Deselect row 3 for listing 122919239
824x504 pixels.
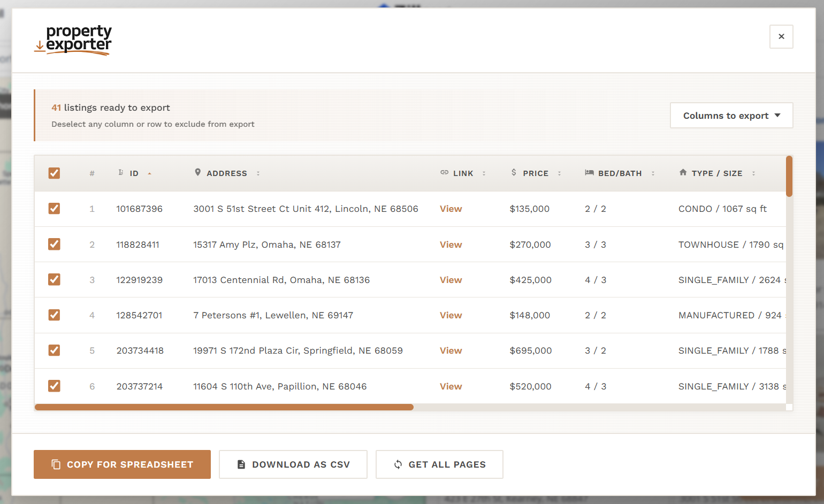[54, 279]
